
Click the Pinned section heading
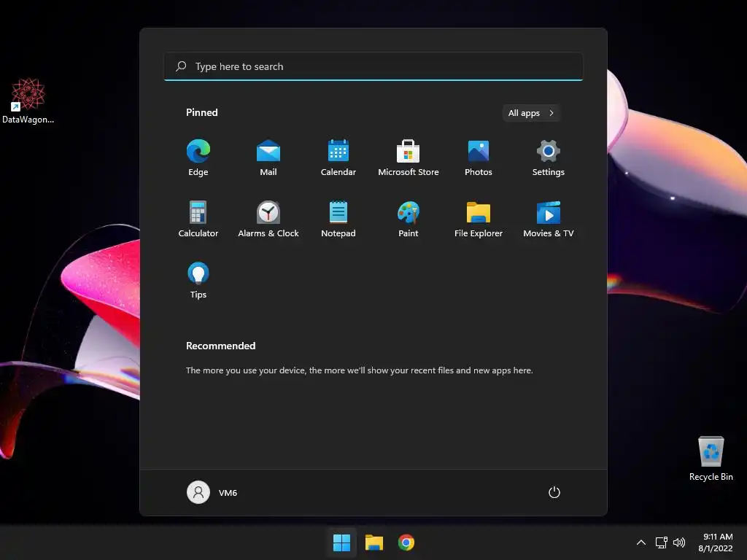(x=202, y=112)
